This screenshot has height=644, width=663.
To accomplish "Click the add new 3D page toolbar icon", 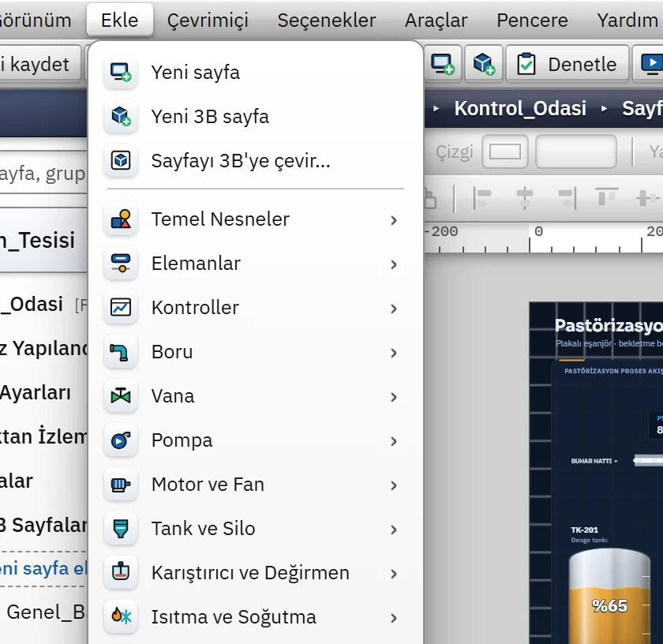I will (484, 64).
